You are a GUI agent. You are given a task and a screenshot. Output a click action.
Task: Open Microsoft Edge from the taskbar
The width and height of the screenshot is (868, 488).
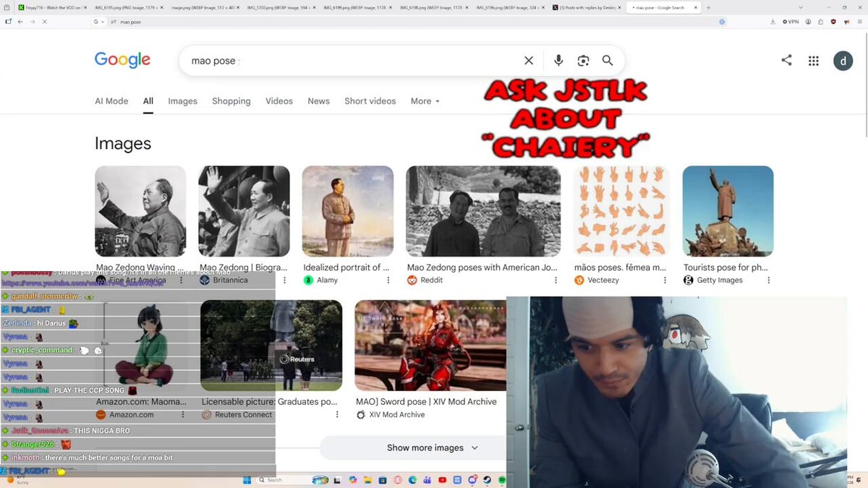point(412,480)
